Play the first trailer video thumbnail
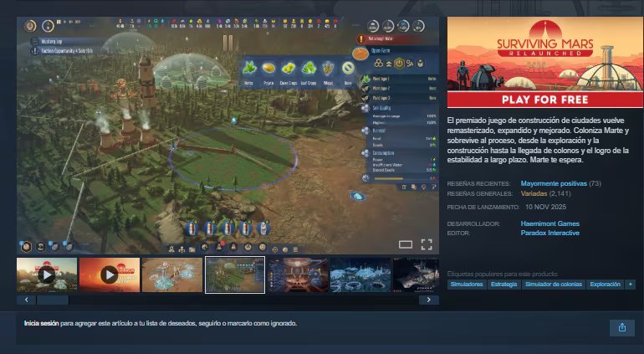644x354 pixels. (x=47, y=274)
